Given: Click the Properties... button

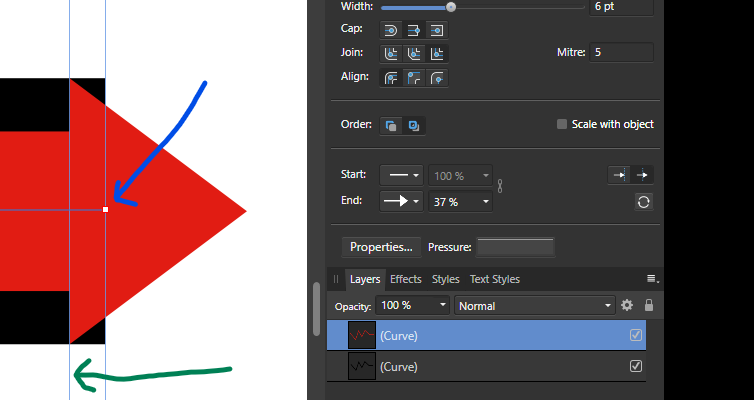Looking at the screenshot, I should click(x=381, y=247).
